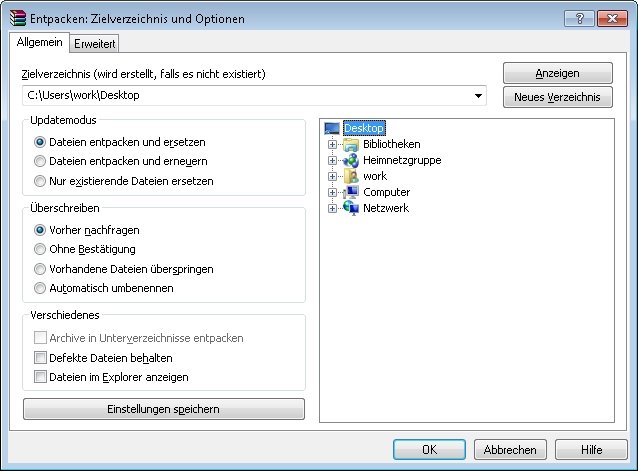638x471 pixels.
Task: Click the work user folder icon
Action: pos(351,176)
